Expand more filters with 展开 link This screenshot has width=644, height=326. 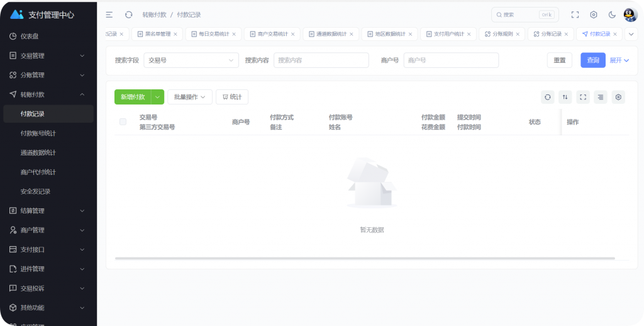click(619, 60)
